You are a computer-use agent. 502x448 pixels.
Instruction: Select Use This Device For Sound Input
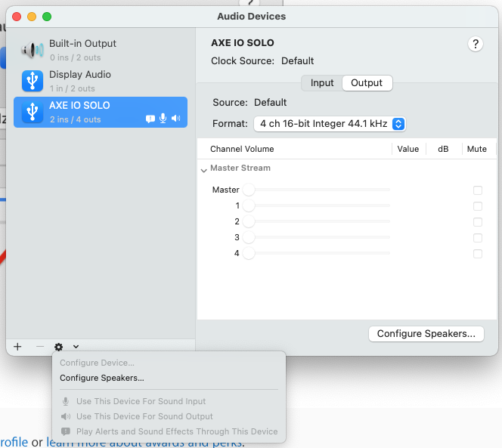tap(141, 401)
